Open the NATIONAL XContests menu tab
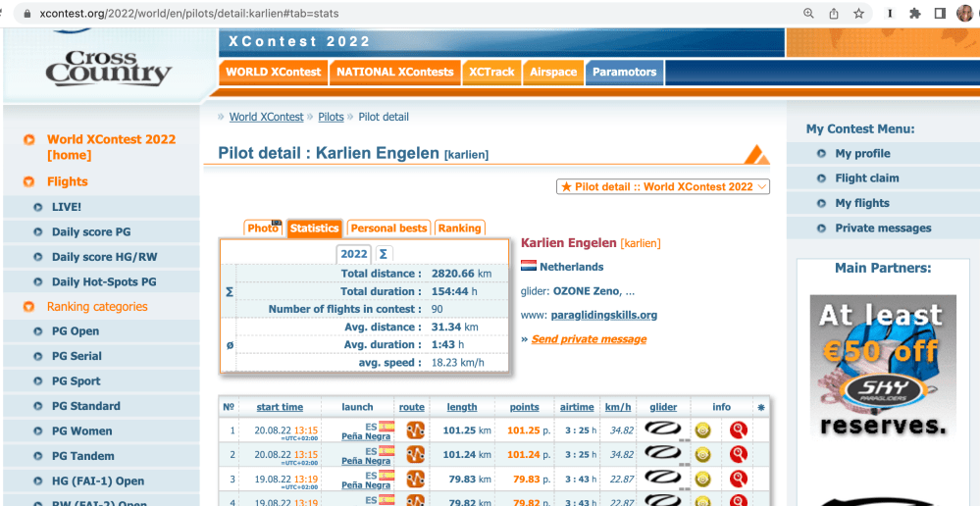 pos(395,72)
